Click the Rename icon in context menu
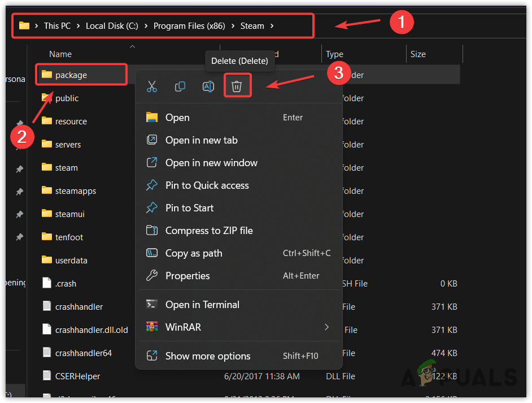Image resolution: width=532 pixels, height=403 pixels. coord(208,86)
